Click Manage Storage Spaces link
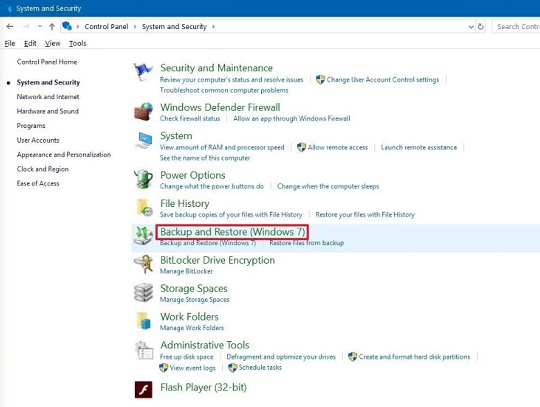The image size is (540, 407). pyautogui.click(x=194, y=300)
